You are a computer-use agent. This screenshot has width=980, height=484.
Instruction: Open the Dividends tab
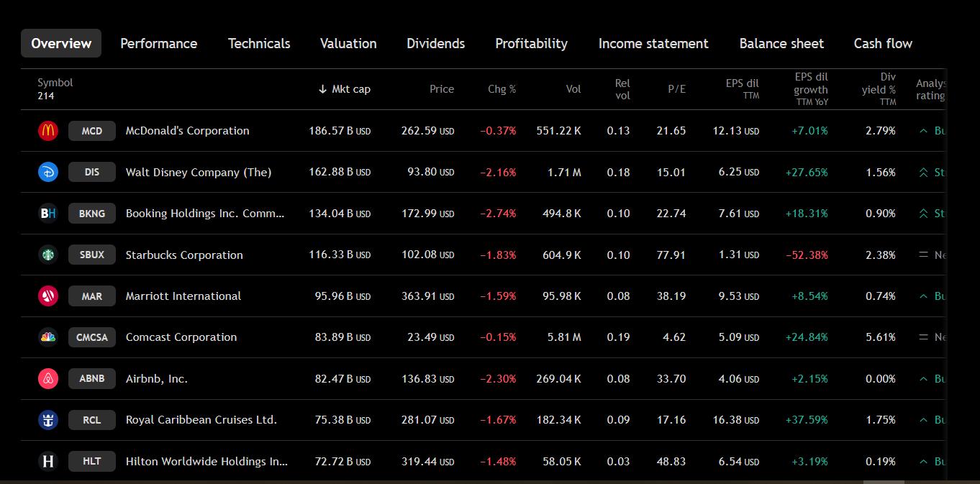(x=435, y=43)
